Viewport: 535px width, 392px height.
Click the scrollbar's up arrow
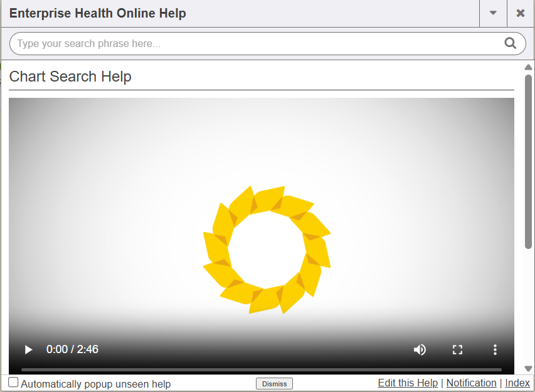pyautogui.click(x=528, y=67)
